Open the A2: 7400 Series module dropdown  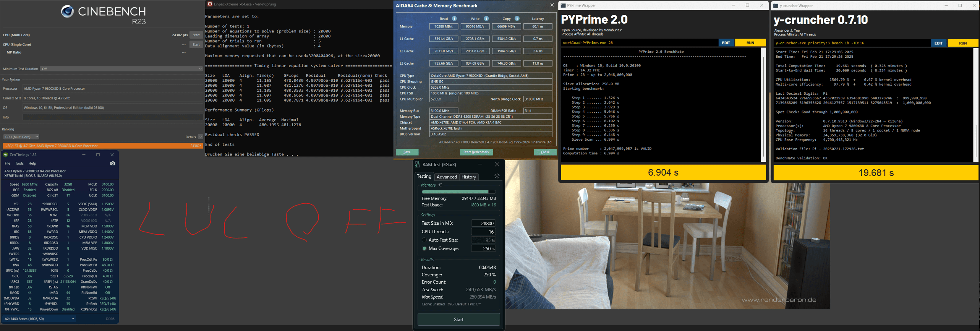(x=39, y=318)
